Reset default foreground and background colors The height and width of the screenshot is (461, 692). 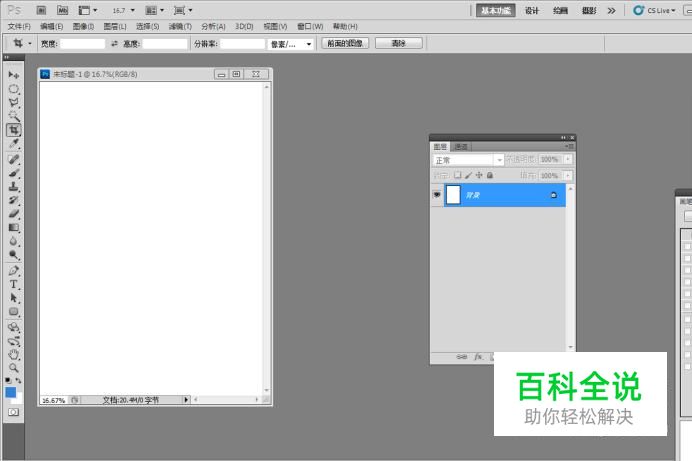pyautogui.click(x=8, y=380)
